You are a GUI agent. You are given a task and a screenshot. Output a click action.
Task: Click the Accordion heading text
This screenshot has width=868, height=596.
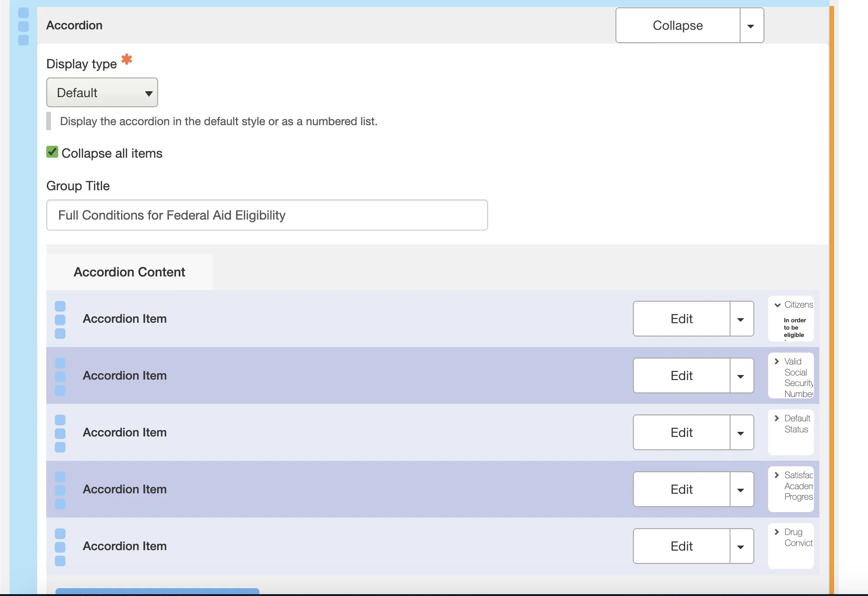(x=74, y=25)
